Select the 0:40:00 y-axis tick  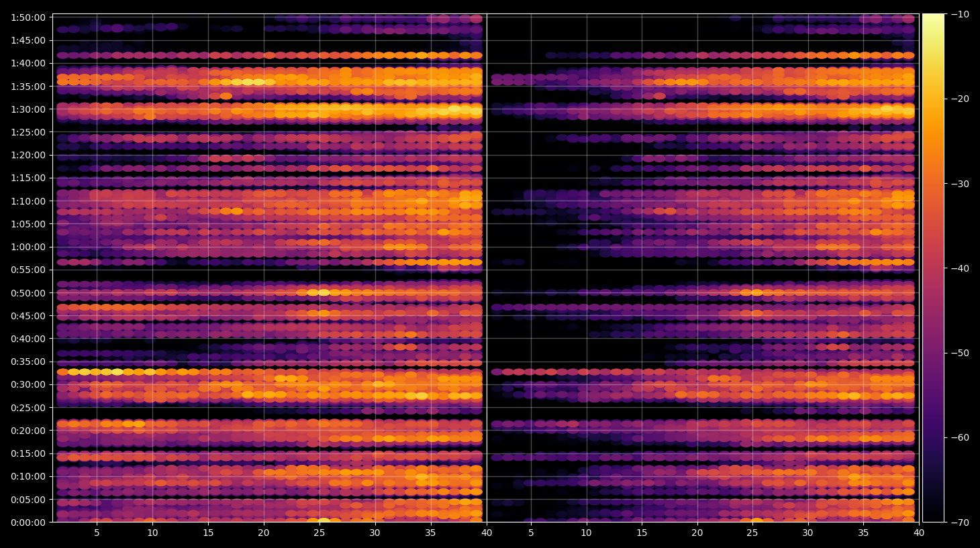click(28, 339)
